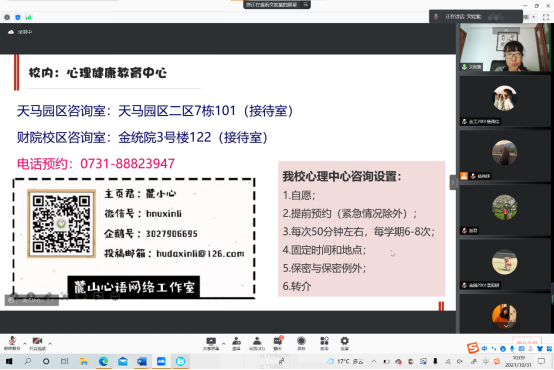Open the members list icon
The image size is (554, 370).
(x=257, y=343)
